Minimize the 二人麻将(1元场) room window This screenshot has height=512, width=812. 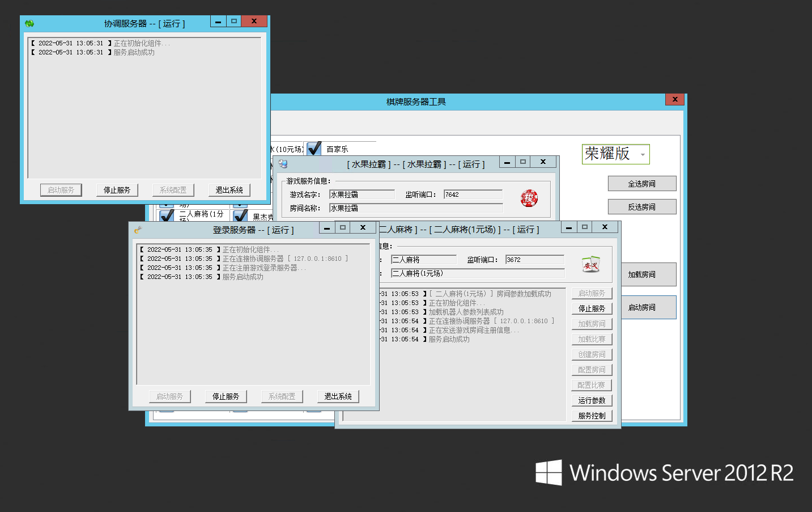[x=569, y=227]
